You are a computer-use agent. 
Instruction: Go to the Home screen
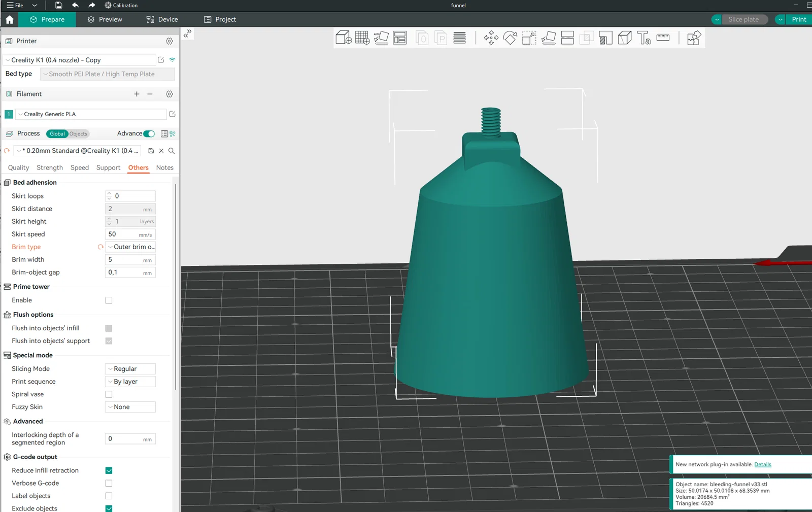click(9, 19)
